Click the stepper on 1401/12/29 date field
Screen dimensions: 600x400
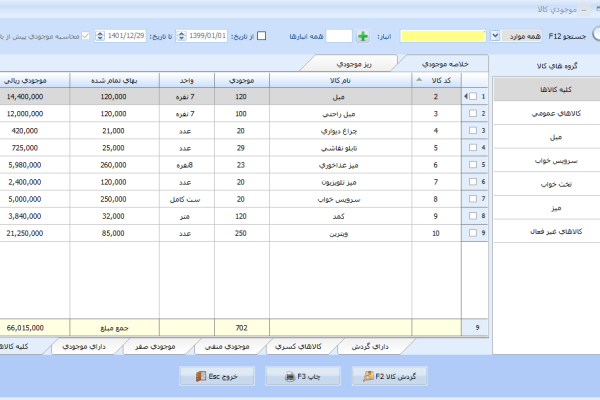(100, 36)
